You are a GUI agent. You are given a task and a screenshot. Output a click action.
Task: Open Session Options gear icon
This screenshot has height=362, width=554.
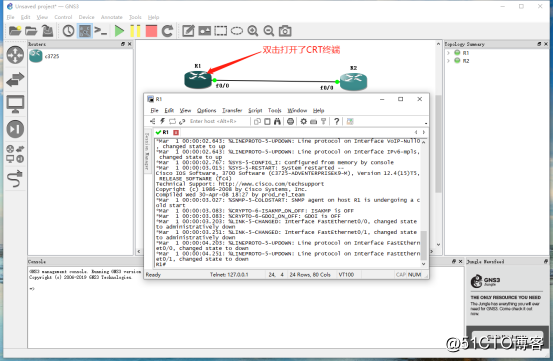click(303, 121)
